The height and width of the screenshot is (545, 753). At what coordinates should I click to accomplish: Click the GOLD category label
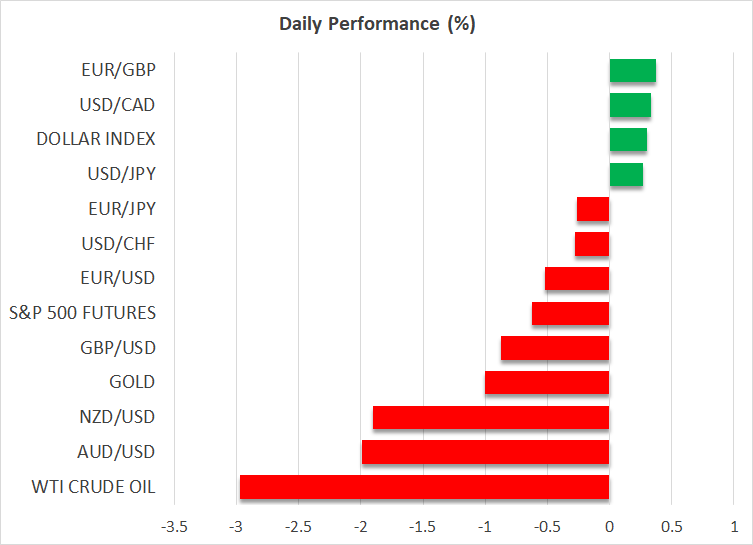point(132,382)
